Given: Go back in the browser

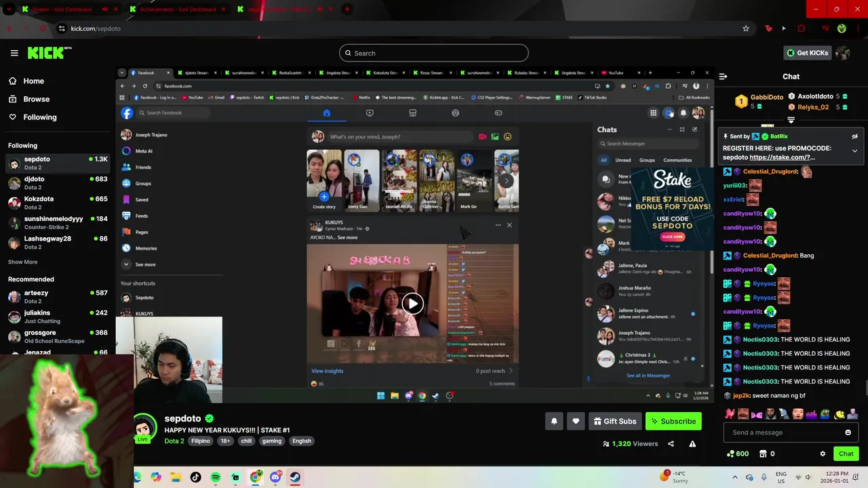Looking at the screenshot, I should coord(9,28).
